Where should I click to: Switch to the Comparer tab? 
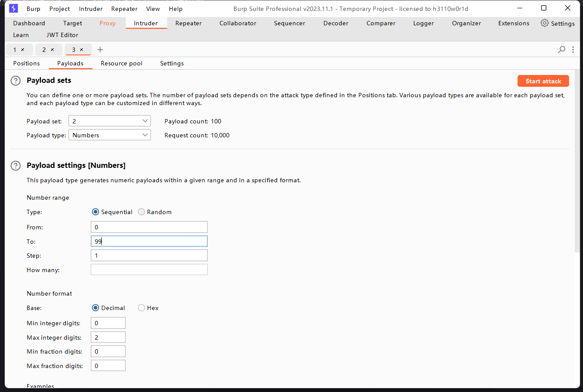click(381, 23)
